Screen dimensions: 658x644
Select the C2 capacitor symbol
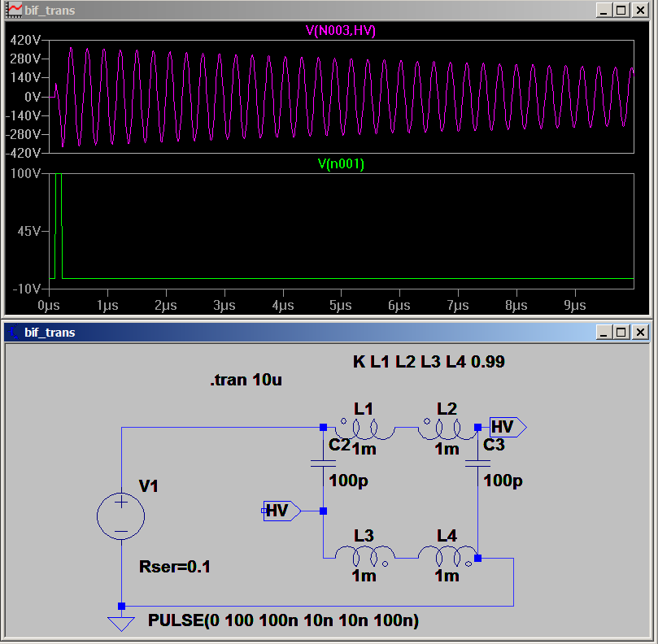[x=323, y=463]
